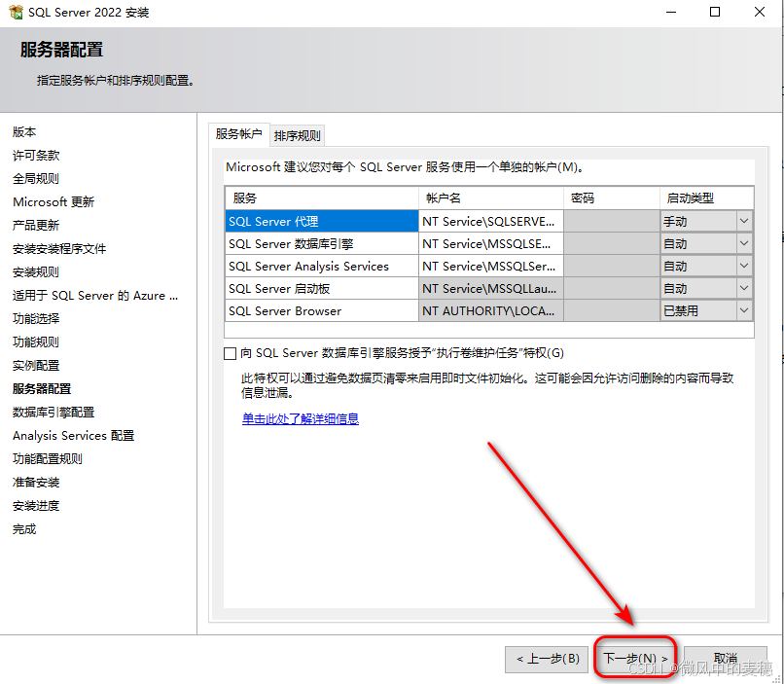Click 功能选择 step in the sidebar
The height and width of the screenshot is (684, 784).
pyautogui.click(x=36, y=318)
